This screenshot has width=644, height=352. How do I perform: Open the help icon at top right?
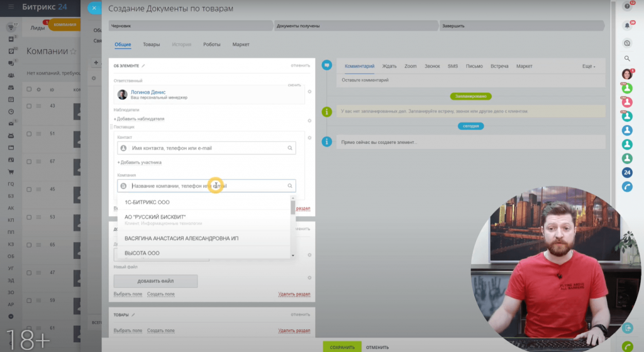627,6
